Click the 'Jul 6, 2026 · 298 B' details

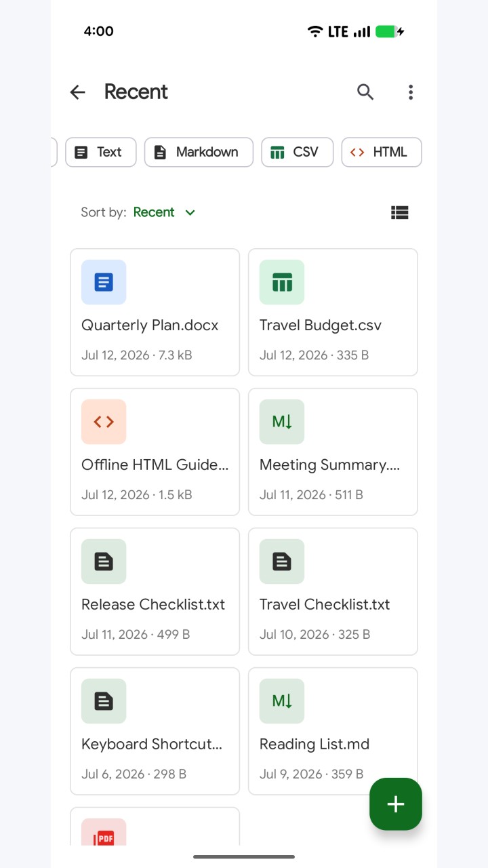coord(134,774)
